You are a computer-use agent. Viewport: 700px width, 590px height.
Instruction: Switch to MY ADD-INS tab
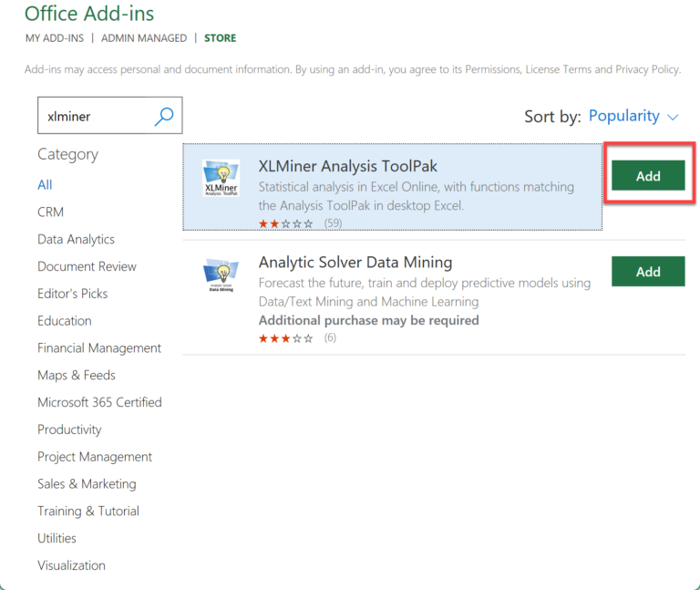pyautogui.click(x=57, y=38)
